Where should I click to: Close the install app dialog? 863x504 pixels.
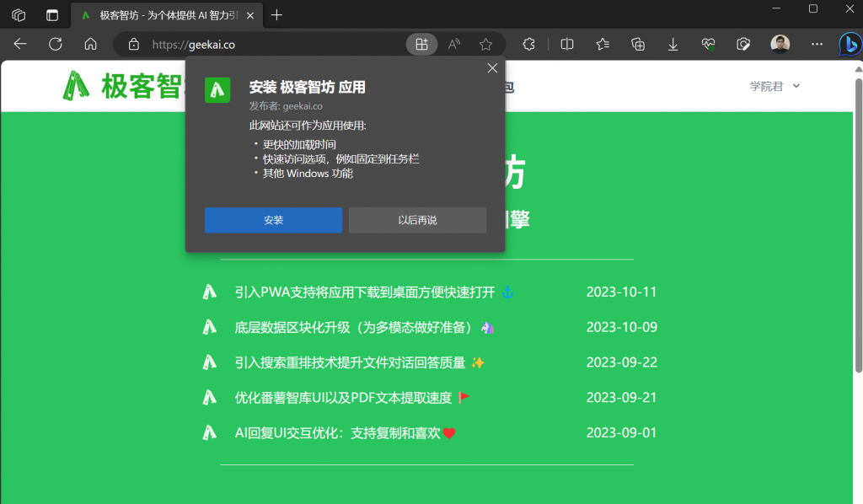tap(492, 67)
